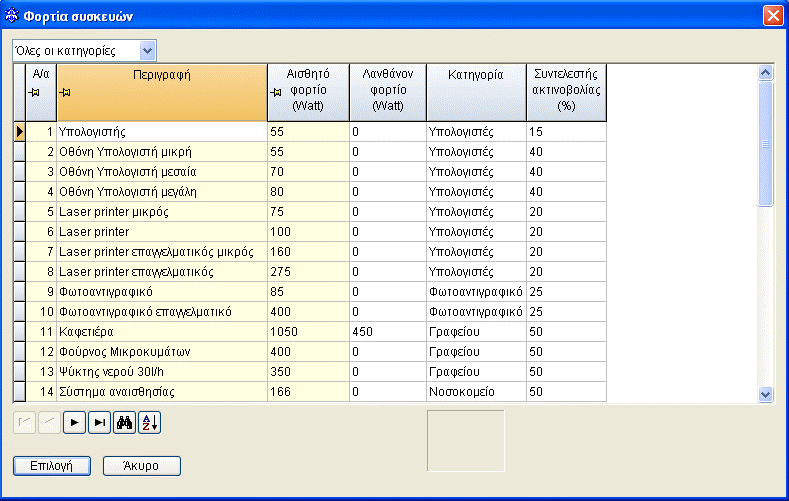Screen dimensions: 789x501
Task: Click the vertical scrollbar thumb
Action: (765, 144)
